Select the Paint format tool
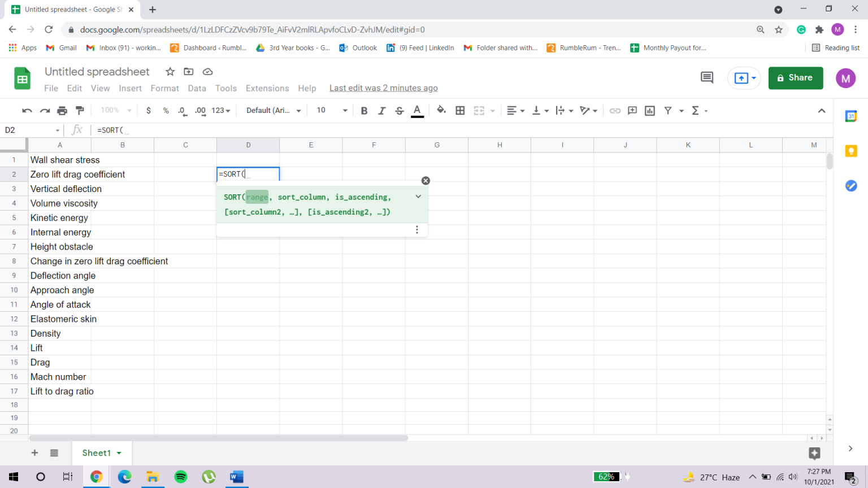The width and height of the screenshot is (868, 488). click(79, 110)
